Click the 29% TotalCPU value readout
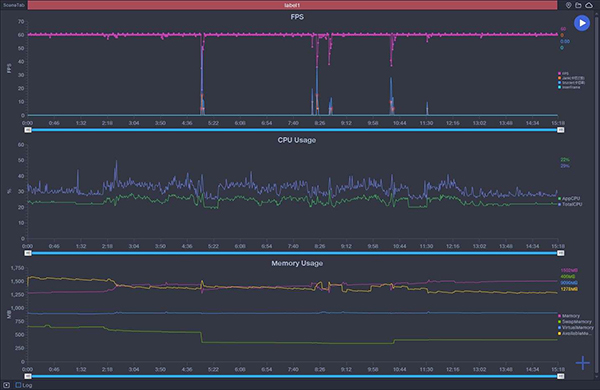600x390 pixels. pyautogui.click(x=565, y=166)
